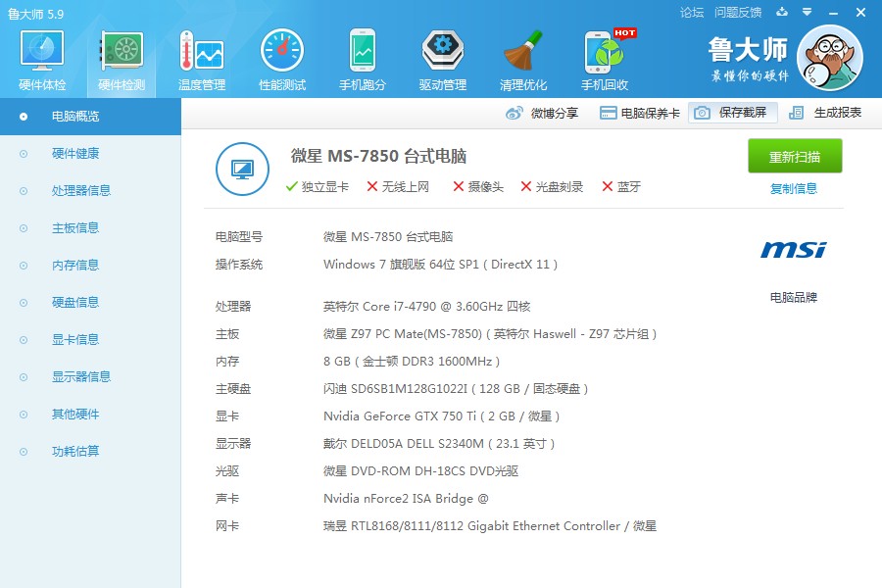Click the RTL8168/8111/8112 network card value
Viewport: 882px width, 588px height.
click(x=489, y=526)
